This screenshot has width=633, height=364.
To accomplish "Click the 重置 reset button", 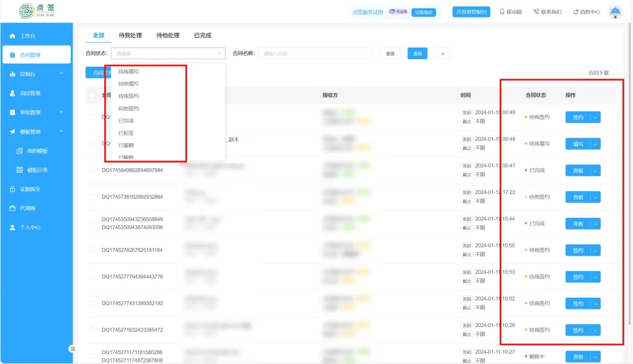I will pyautogui.click(x=390, y=54).
